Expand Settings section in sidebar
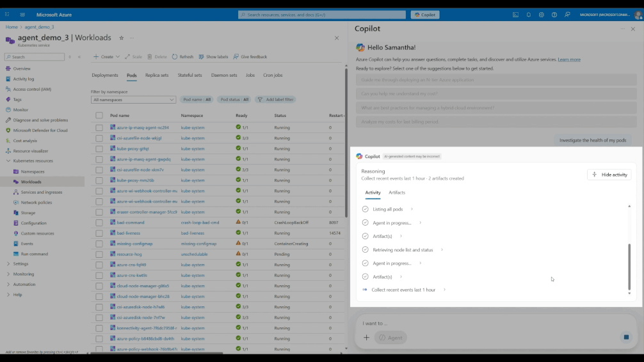This screenshot has height=362, width=644. (8, 264)
